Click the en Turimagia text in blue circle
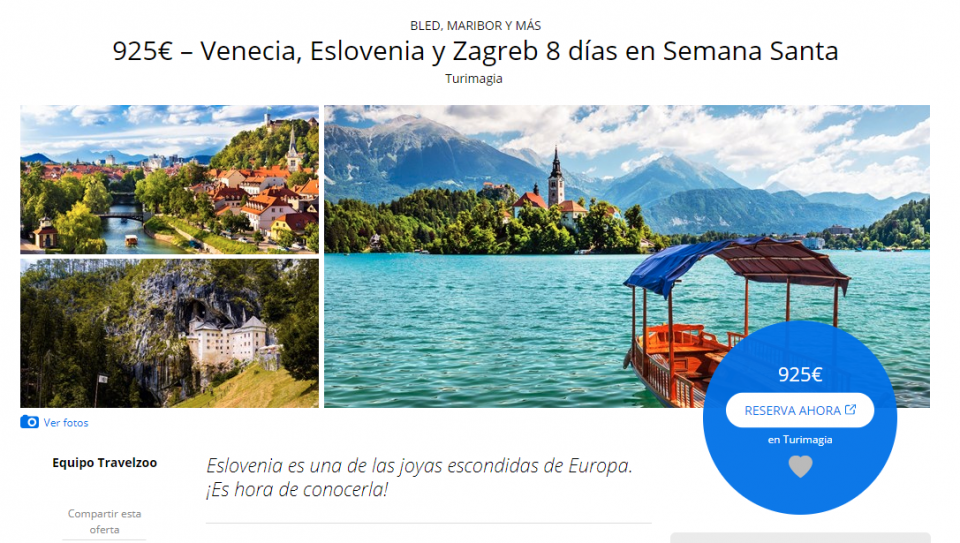 pos(800,440)
